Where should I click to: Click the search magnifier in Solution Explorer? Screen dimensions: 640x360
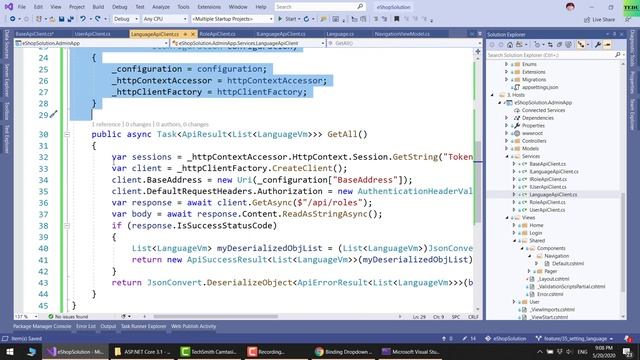point(618,55)
